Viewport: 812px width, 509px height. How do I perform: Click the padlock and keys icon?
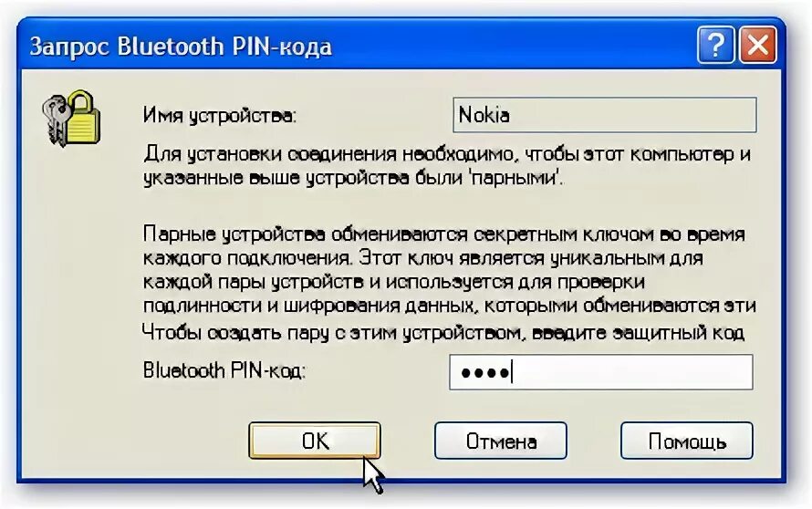(x=71, y=118)
